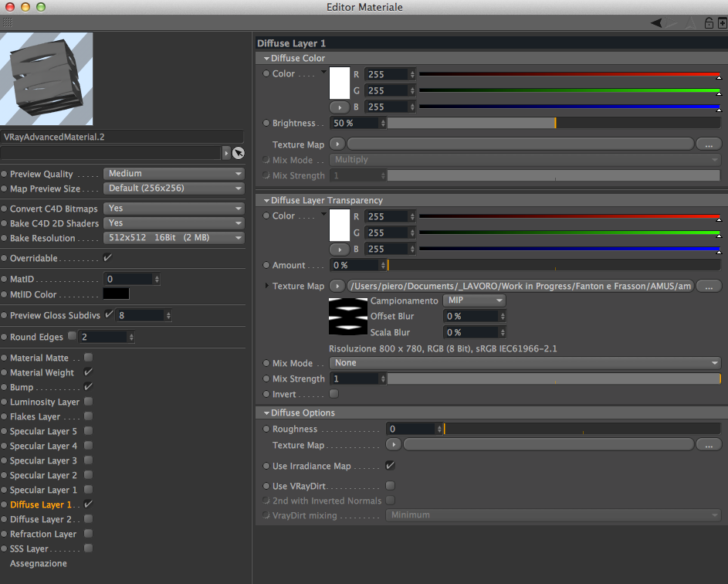Browse Transparency texture map ellipsis button
728x584 pixels.
(709, 286)
